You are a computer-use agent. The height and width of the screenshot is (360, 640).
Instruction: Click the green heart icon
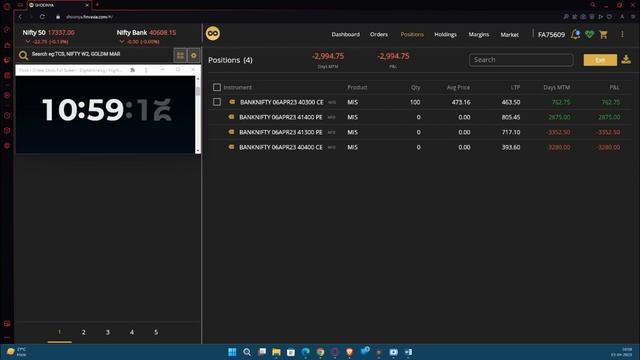click(x=589, y=35)
